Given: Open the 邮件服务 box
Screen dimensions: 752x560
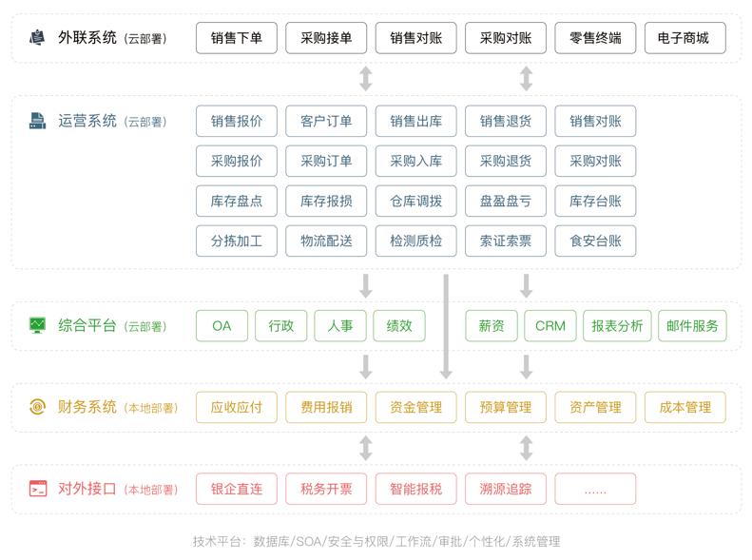Looking at the screenshot, I should pos(692,325).
